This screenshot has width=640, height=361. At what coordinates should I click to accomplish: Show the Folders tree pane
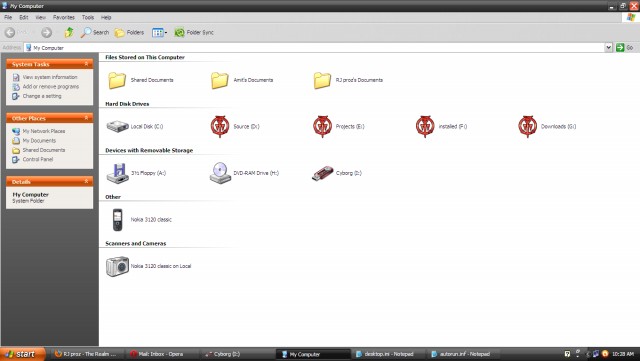(x=129, y=32)
